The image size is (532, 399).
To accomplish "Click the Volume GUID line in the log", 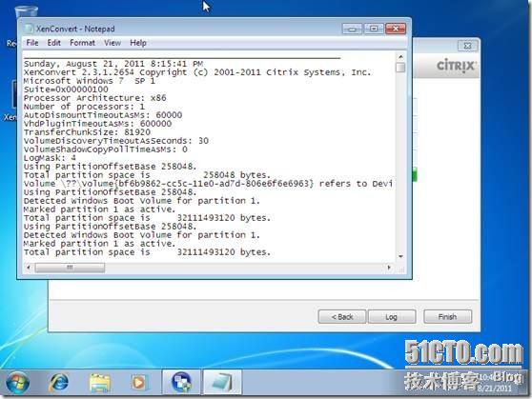I will coord(208,184).
